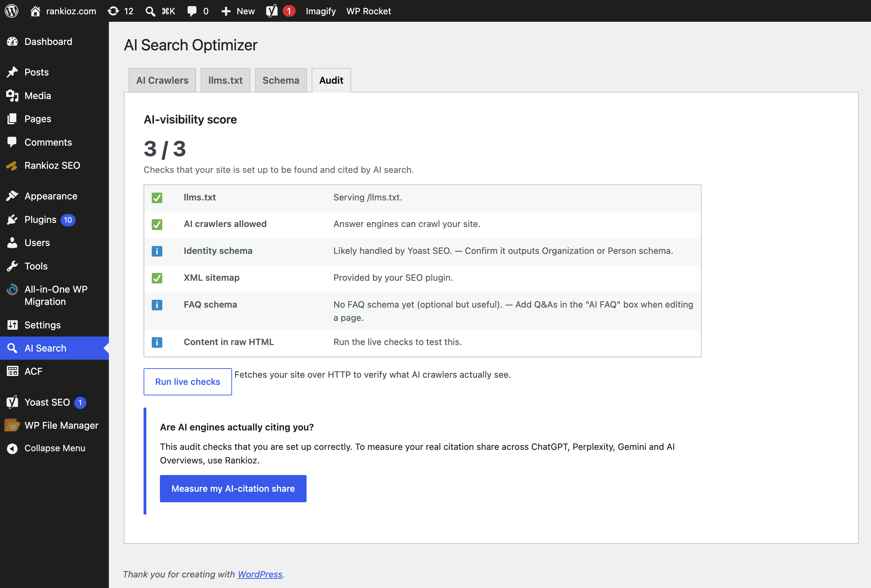Click info icon beside Identity schema

point(157,251)
